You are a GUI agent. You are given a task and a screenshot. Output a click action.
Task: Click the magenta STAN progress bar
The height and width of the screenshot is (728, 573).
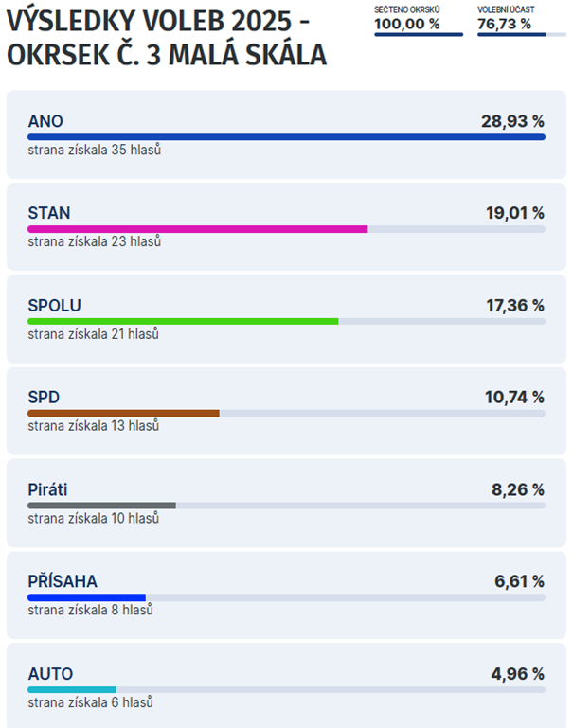[x=197, y=229]
